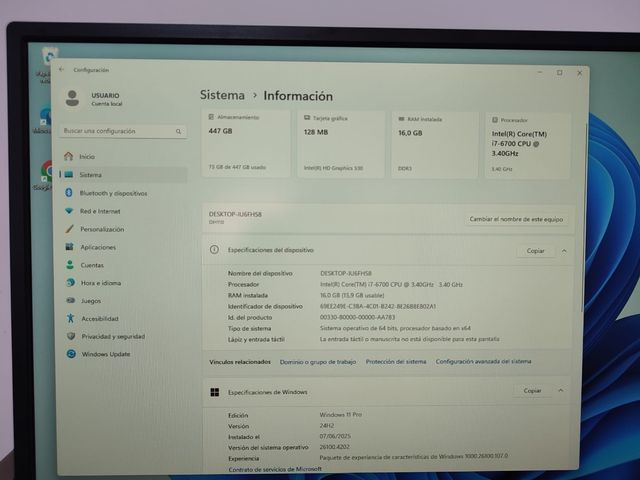Open Accesibilidad settings
Image resolution: width=640 pixels, height=480 pixels.
point(99,318)
